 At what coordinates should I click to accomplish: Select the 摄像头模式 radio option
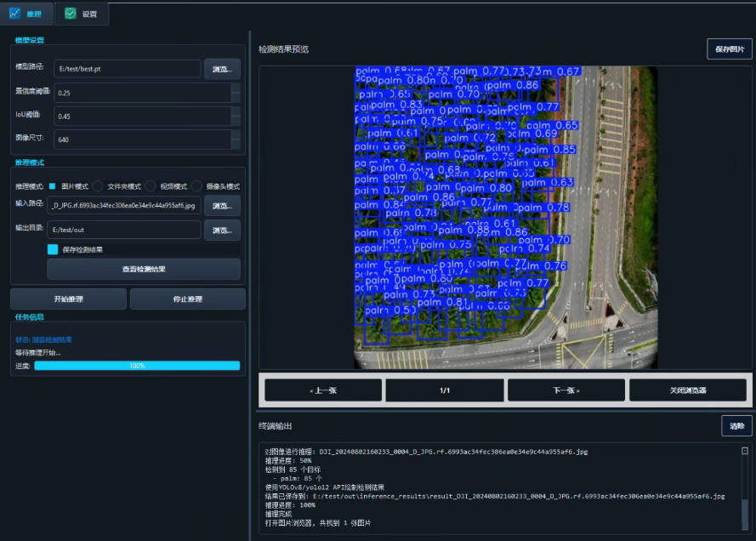coord(197,185)
